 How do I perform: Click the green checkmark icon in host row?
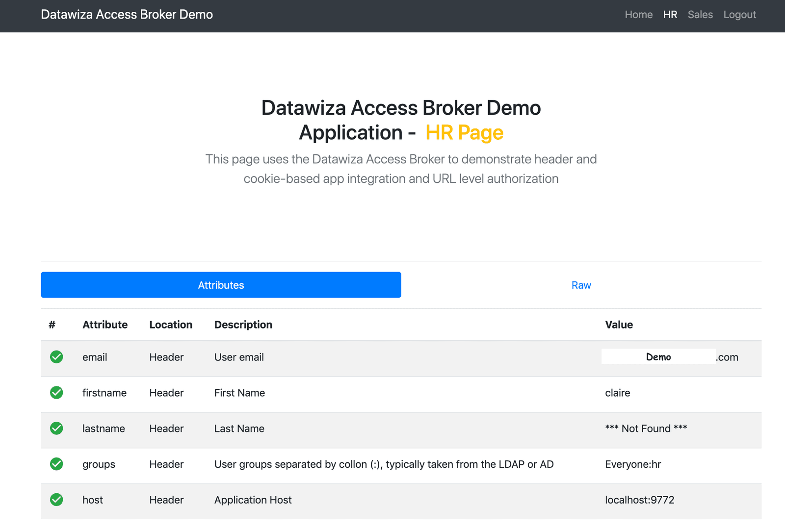coord(56,500)
